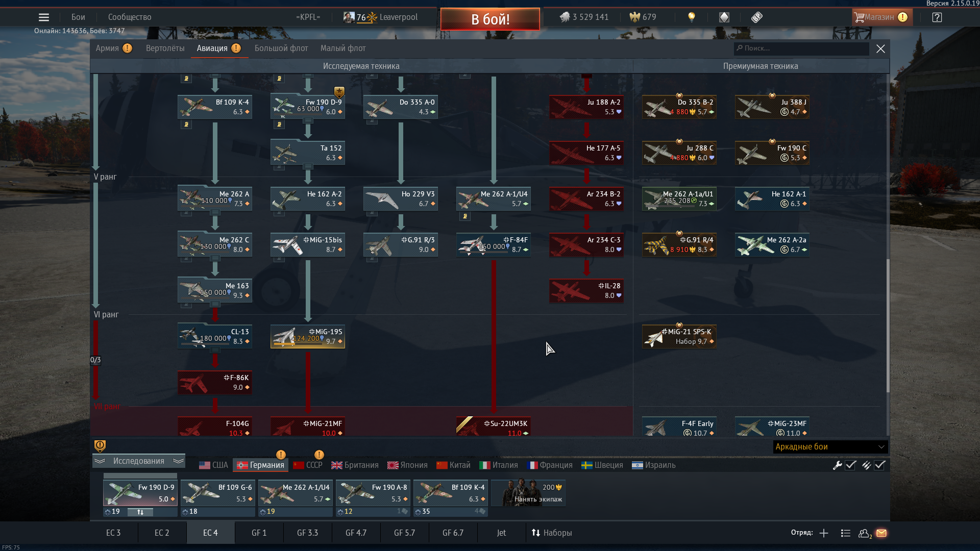Image resolution: width=980 pixels, height=551 pixels.
Task: Click the search magnifier icon
Action: (x=740, y=48)
